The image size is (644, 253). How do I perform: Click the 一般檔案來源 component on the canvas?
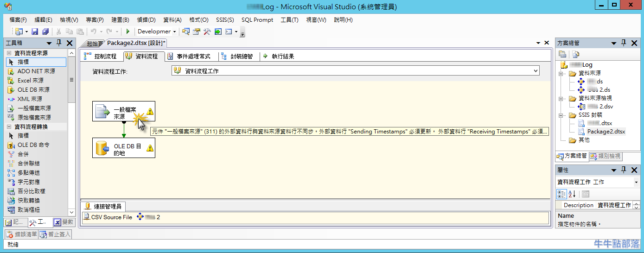123,111
